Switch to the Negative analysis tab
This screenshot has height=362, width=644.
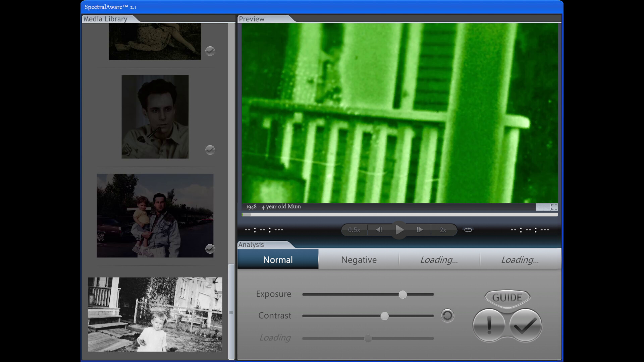tap(359, 259)
